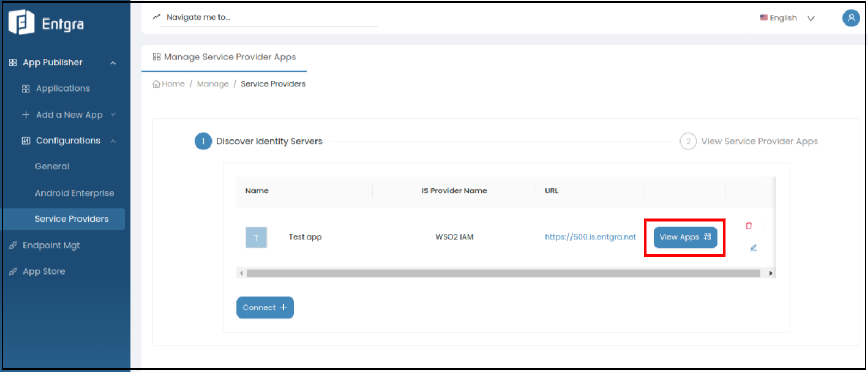Click the App Publisher grid icon
868x372 pixels.
(13, 63)
